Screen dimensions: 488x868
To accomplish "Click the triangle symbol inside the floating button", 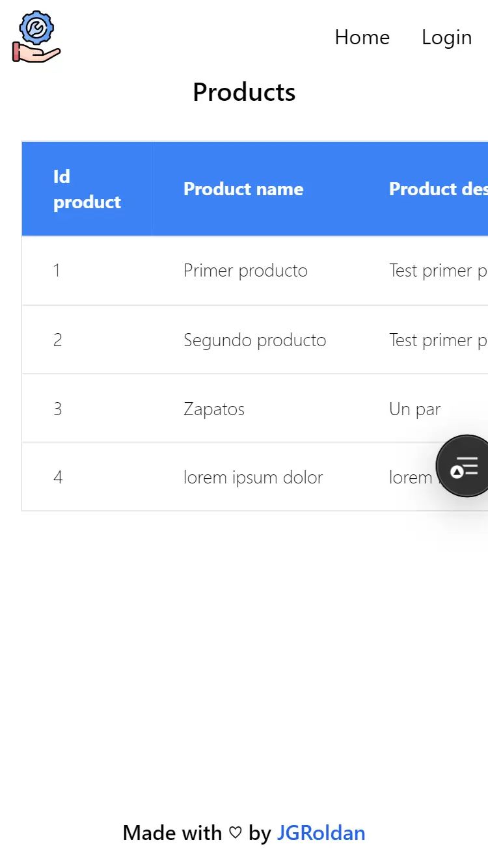I will [458, 470].
